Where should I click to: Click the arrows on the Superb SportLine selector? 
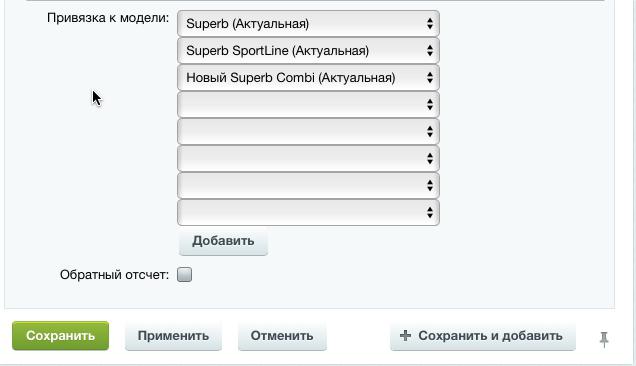tap(430, 51)
